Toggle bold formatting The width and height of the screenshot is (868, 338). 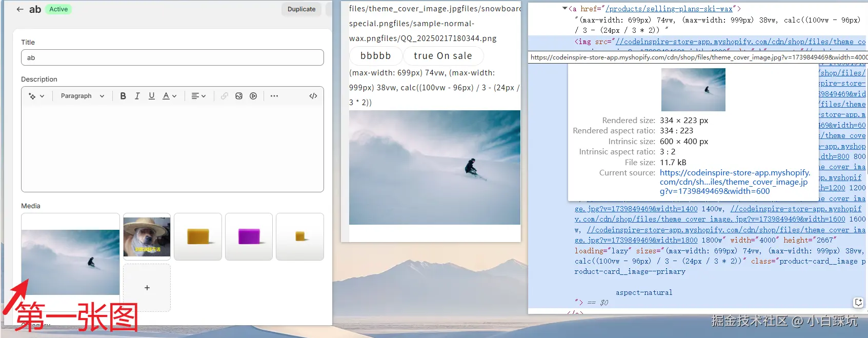pos(123,96)
